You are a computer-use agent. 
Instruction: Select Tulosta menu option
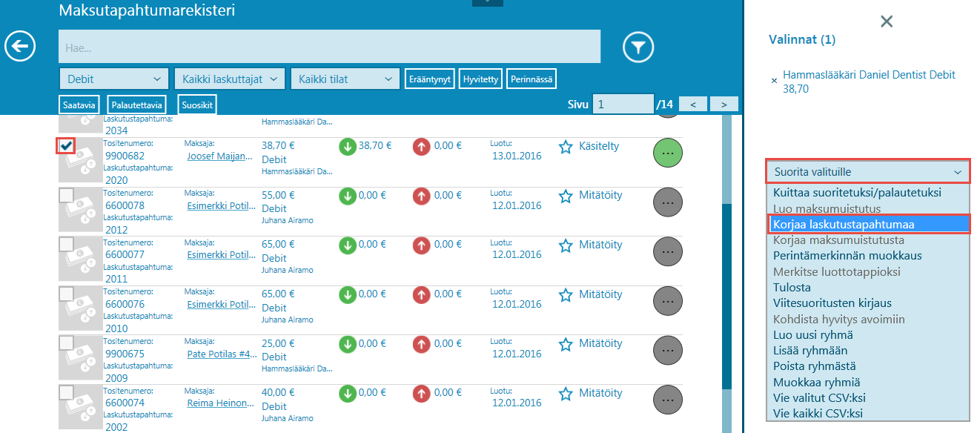[792, 288]
